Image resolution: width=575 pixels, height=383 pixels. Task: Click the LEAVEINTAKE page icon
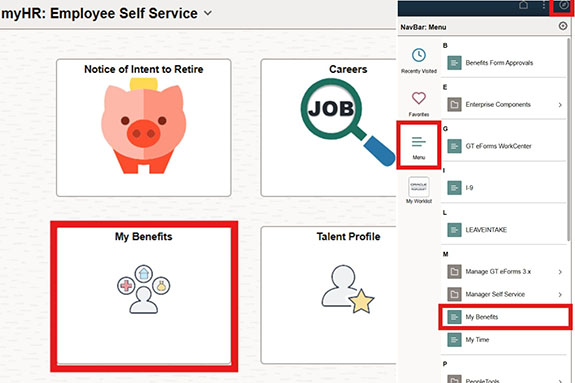(454, 230)
